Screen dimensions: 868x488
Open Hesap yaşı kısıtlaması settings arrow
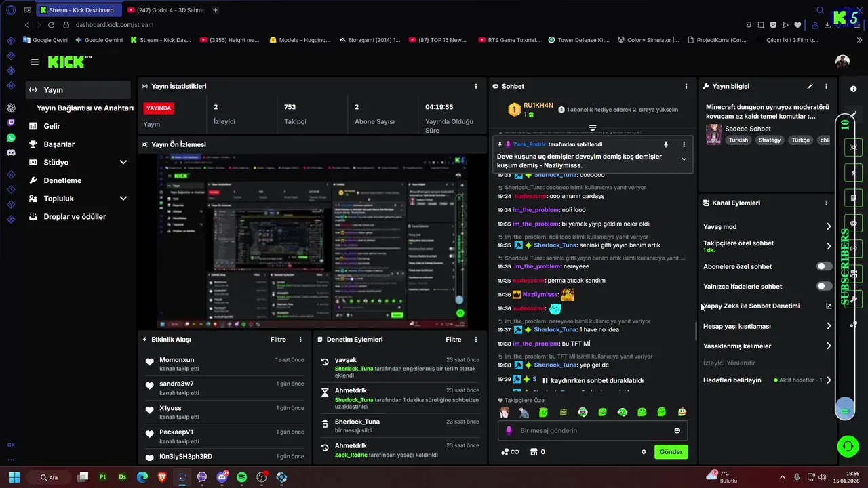coord(829,326)
